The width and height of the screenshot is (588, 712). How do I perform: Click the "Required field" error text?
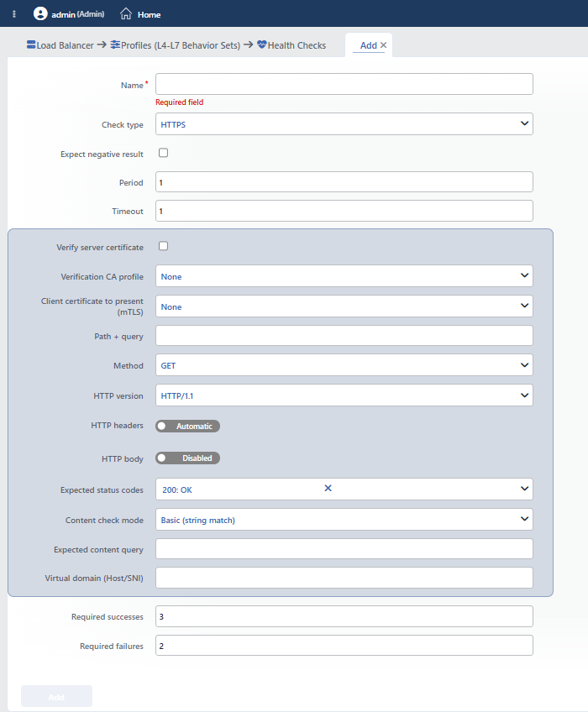[180, 102]
